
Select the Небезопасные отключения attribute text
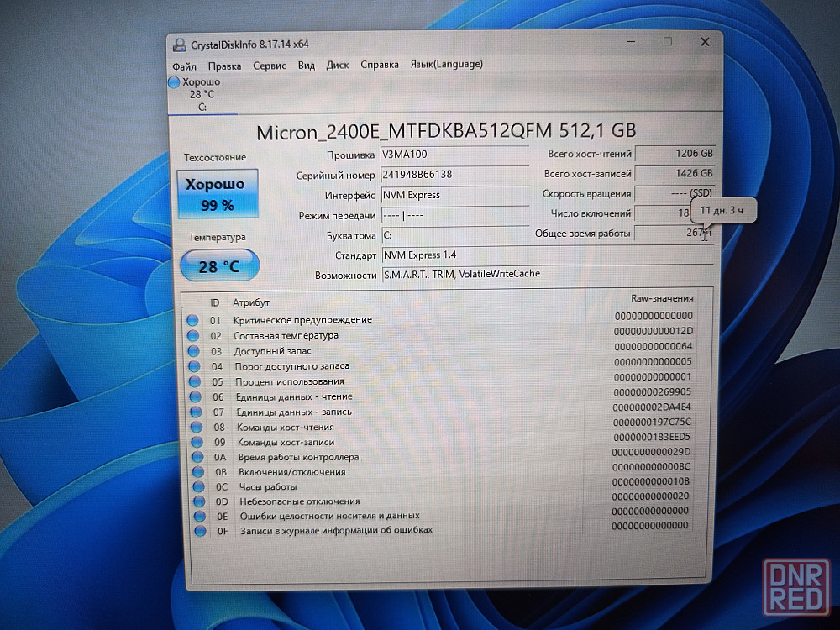[300, 501]
